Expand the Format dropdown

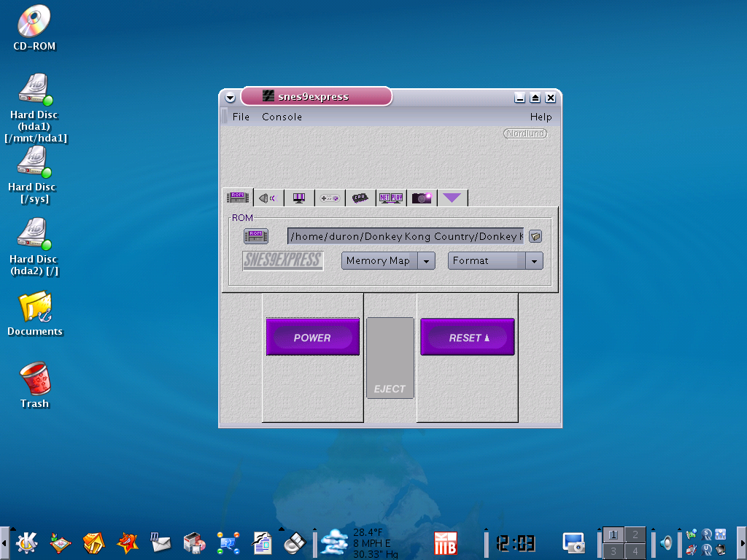point(535,261)
